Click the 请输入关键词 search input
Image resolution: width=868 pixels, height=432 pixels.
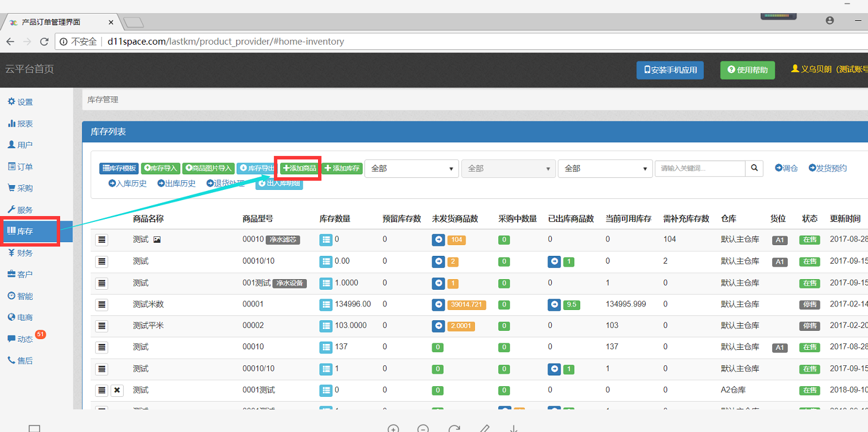(x=700, y=168)
